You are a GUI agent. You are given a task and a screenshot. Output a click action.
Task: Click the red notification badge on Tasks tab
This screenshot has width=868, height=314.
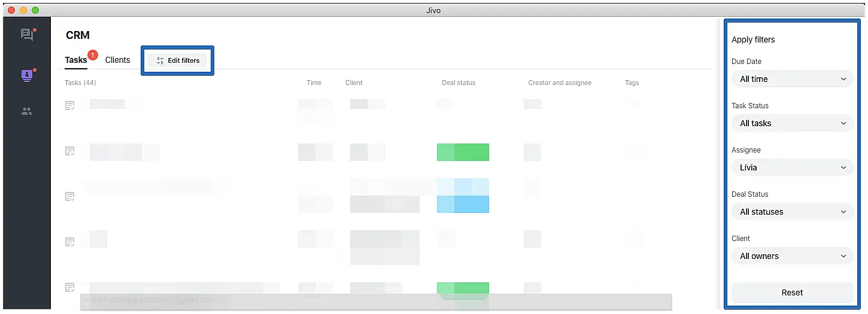coord(93,56)
